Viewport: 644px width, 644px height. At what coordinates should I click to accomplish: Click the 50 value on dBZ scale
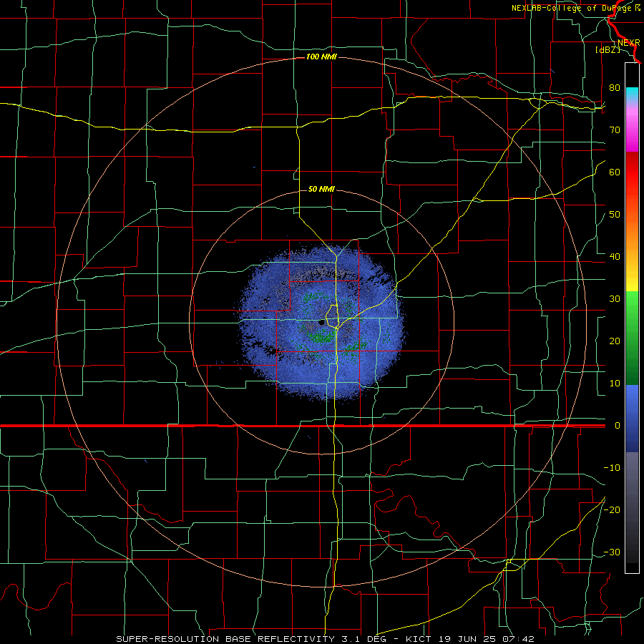[615, 215]
